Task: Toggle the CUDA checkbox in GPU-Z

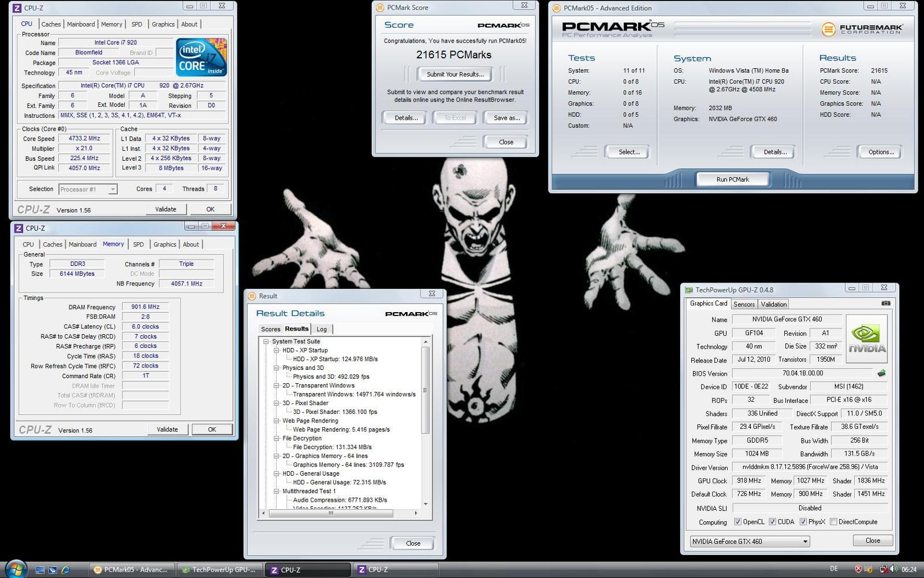Action: click(772, 522)
